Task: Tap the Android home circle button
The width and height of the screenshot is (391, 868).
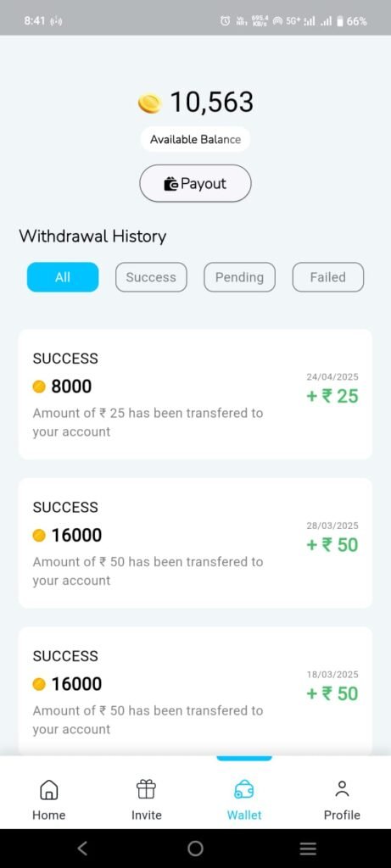Action: (195, 848)
